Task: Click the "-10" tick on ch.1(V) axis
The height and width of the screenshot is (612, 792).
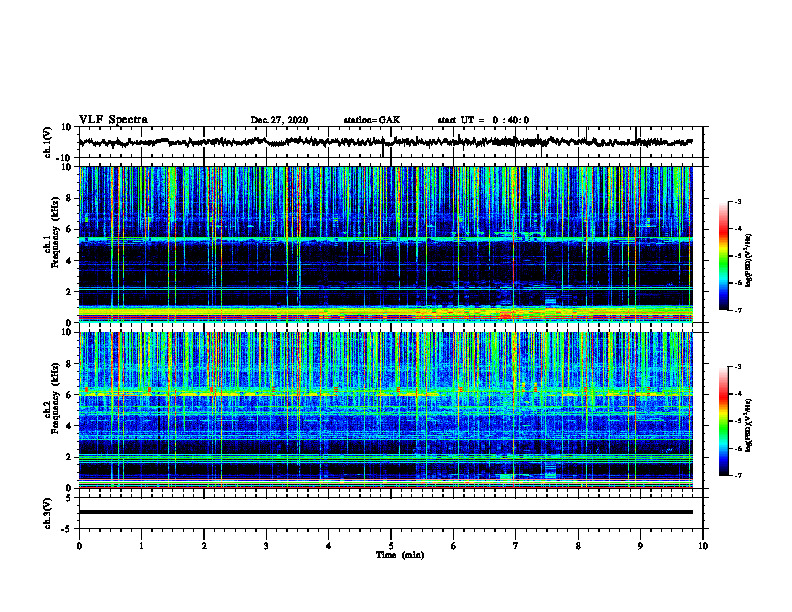Action: pyautogui.click(x=65, y=158)
